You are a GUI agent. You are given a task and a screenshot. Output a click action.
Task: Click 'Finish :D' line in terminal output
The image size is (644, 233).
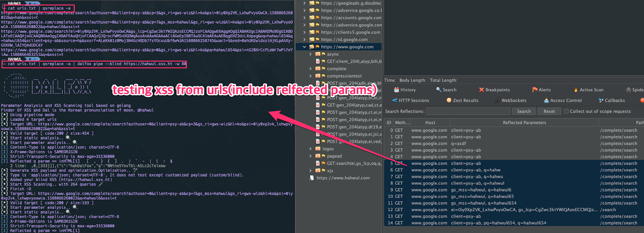21,189
